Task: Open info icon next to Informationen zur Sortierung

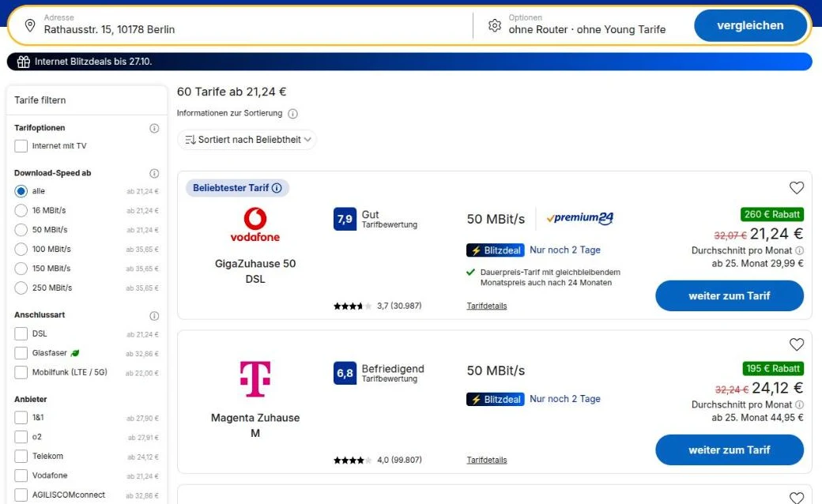Action: [x=293, y=113]
